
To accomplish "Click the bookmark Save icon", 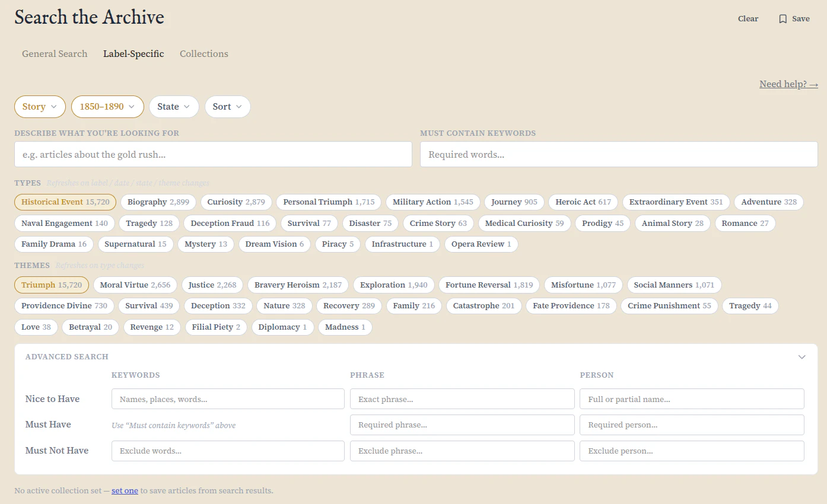I will [x=783, y=19].
